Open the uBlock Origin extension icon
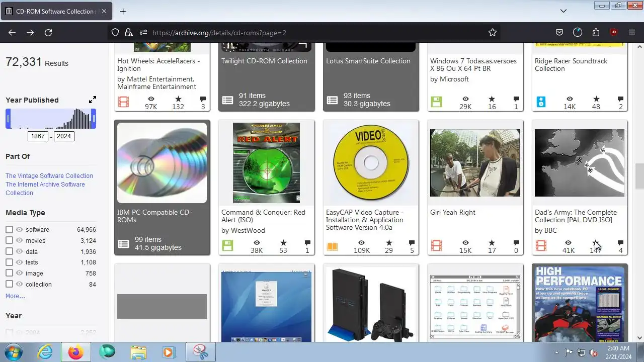This screenshot has width=644, height=362. 613,32
